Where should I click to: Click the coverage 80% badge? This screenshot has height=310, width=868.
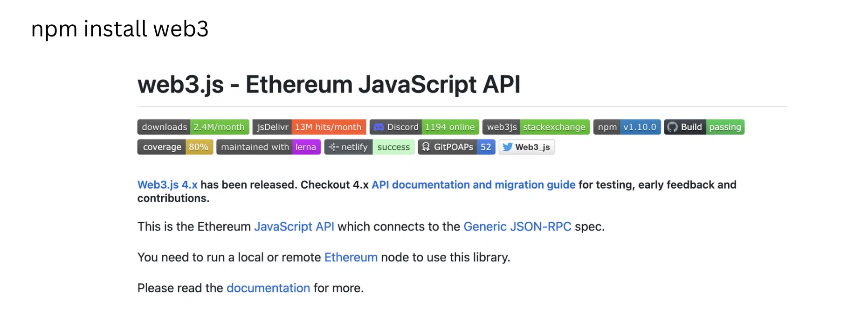point(175,147)
